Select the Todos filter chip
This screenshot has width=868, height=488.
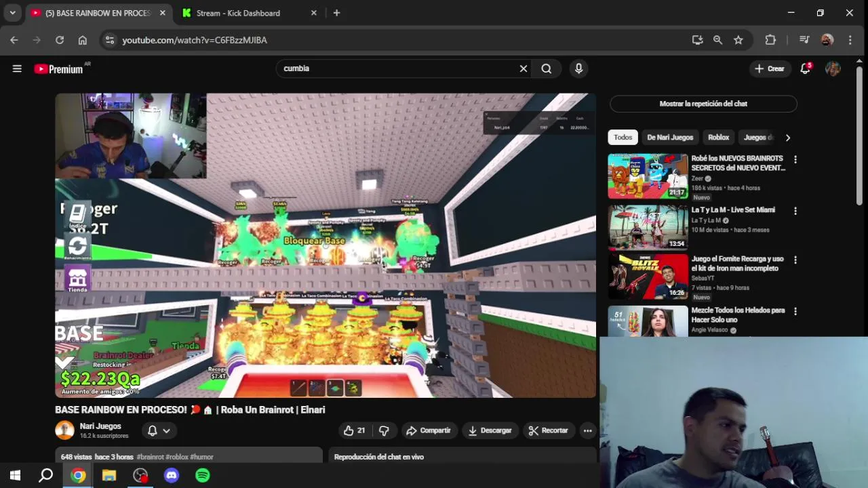coord(623,138)
